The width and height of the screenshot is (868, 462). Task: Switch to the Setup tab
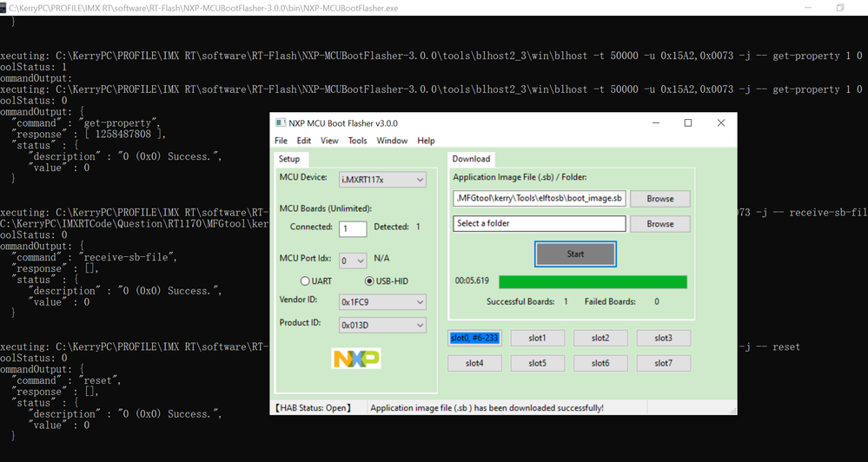[x=289, y=159]
